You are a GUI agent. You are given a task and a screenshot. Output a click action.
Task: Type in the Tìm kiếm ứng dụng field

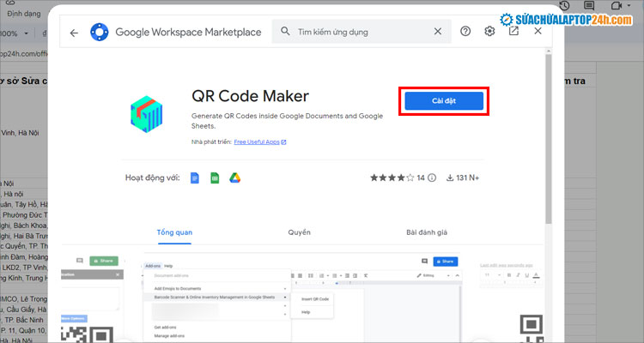point(361,32)
